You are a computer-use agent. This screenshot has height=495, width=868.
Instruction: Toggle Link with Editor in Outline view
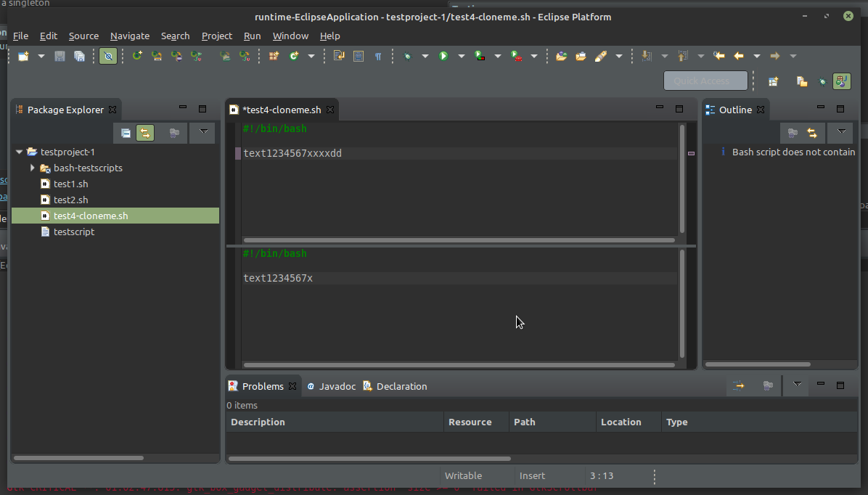pos(812,133)
